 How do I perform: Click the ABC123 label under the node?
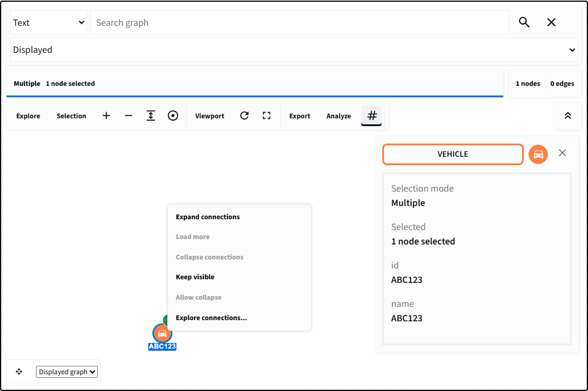(x=162, y=347)
